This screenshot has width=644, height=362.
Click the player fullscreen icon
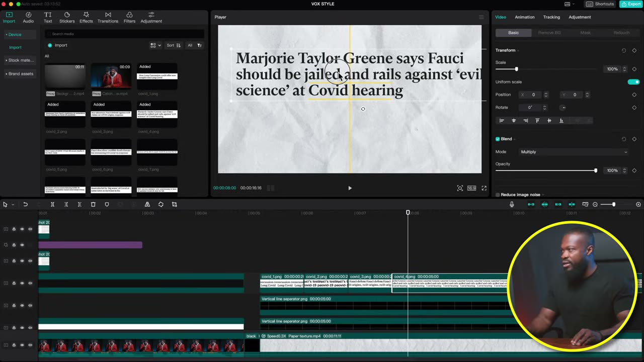click(484, 188)
